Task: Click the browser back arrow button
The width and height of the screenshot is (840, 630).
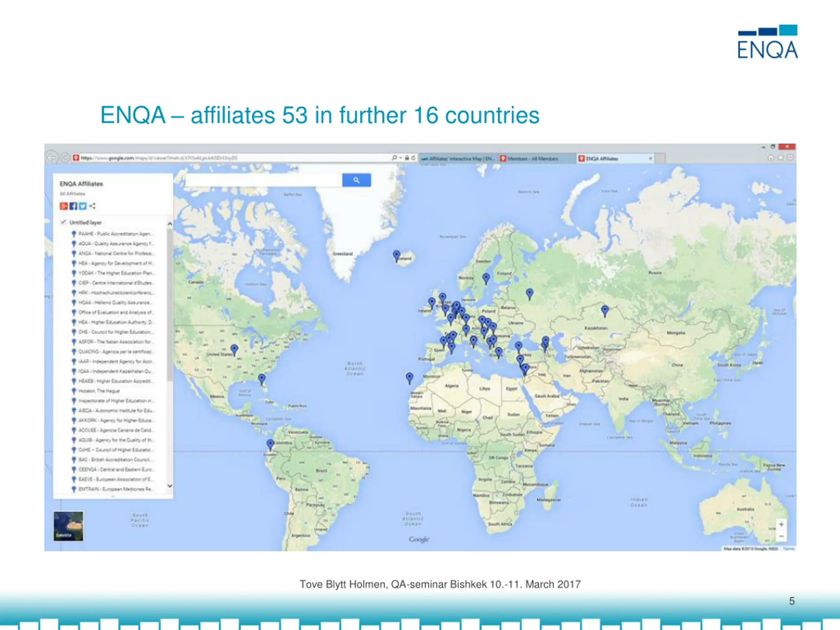Action: pyautogui.click(x=52, y=157)
